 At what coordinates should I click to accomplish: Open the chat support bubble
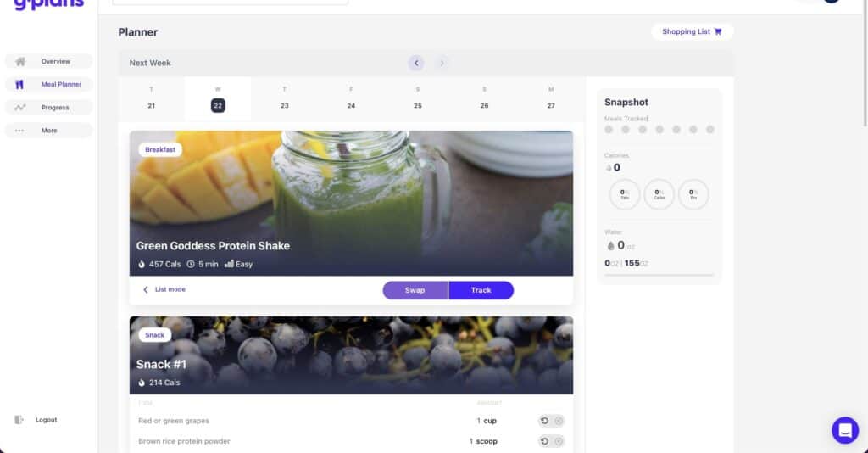[x=845, y=430]
